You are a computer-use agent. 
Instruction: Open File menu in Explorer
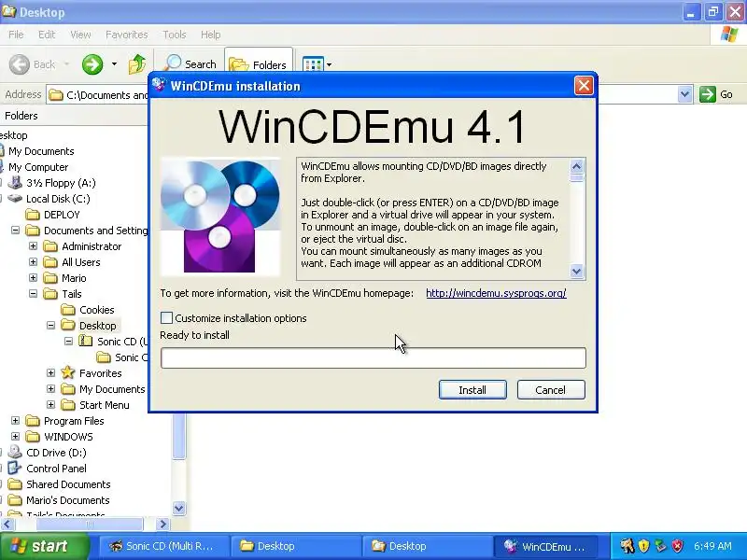[x=16, y=35]
